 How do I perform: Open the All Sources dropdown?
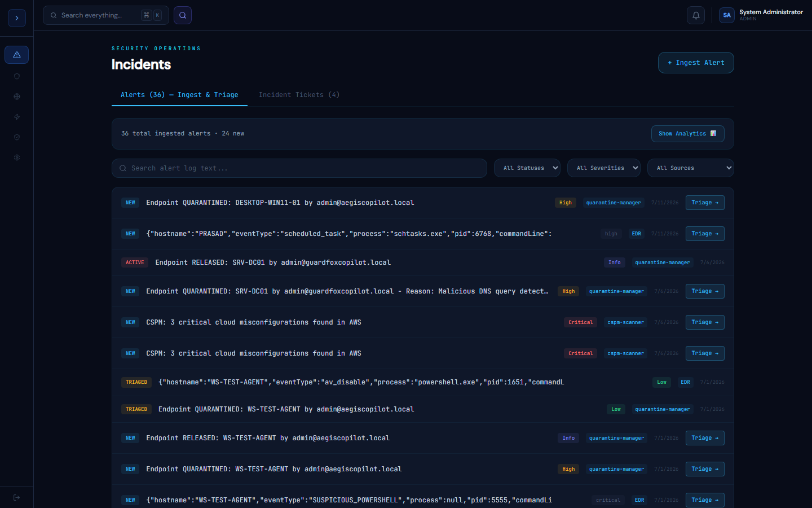click(x=691, y=168)
